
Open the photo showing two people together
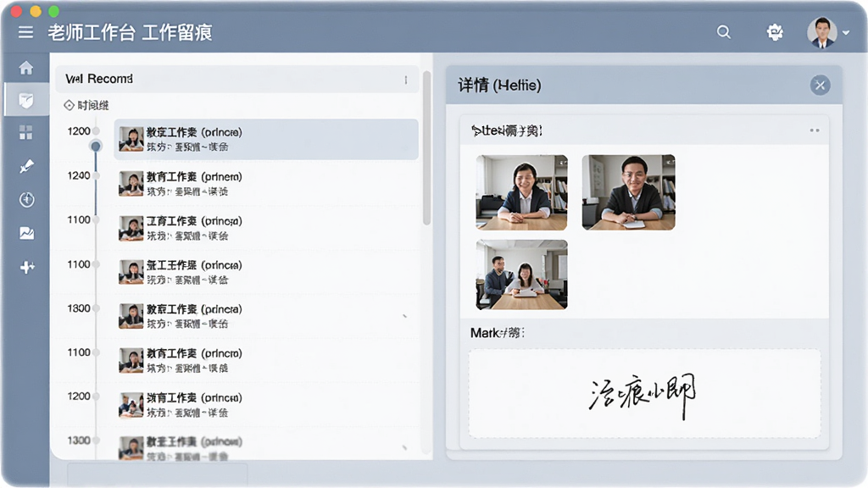click(521, 274)
